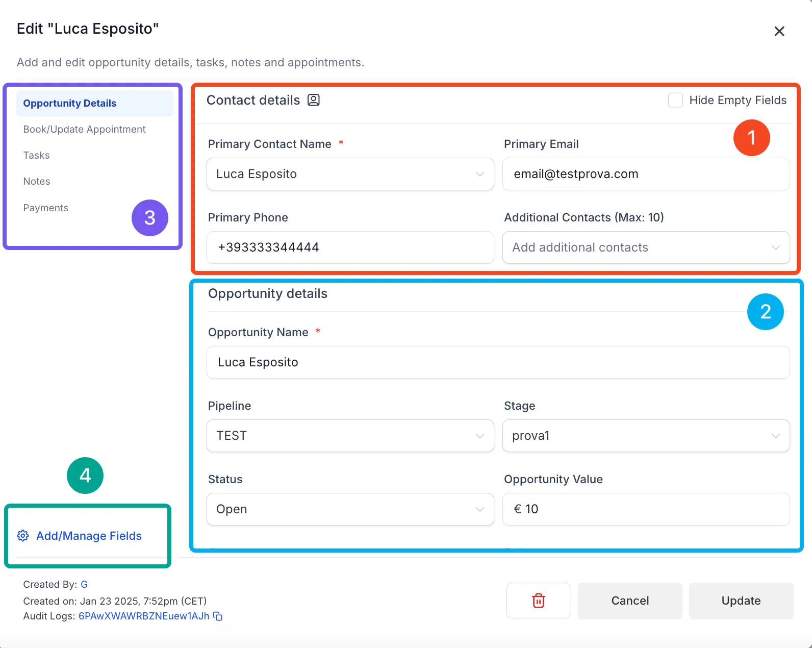This screenshot has height=648, width=812.
Task: Click the contact card icon beside Contact details
Action: pos(314,100)
